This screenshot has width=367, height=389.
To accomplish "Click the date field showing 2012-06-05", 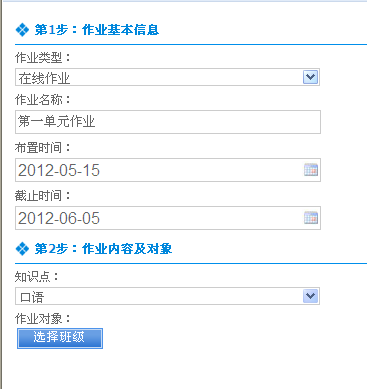I will 168,218.
